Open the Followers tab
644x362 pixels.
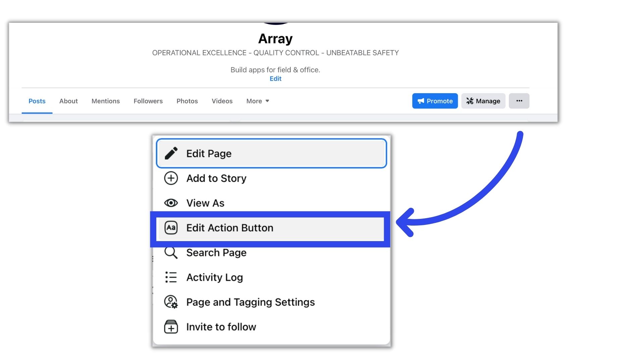148,101
